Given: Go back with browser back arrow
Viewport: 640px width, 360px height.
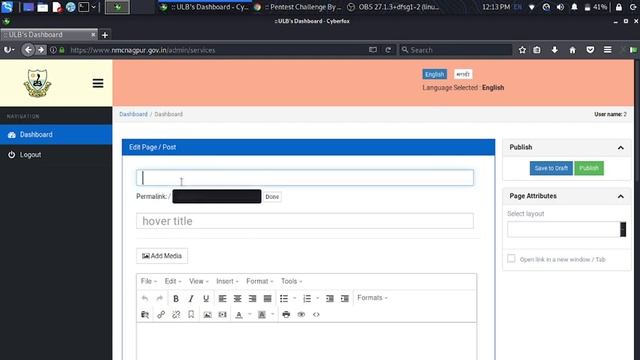Looking at the screenshot, I should pyautogui.click(x=28, y=50).
